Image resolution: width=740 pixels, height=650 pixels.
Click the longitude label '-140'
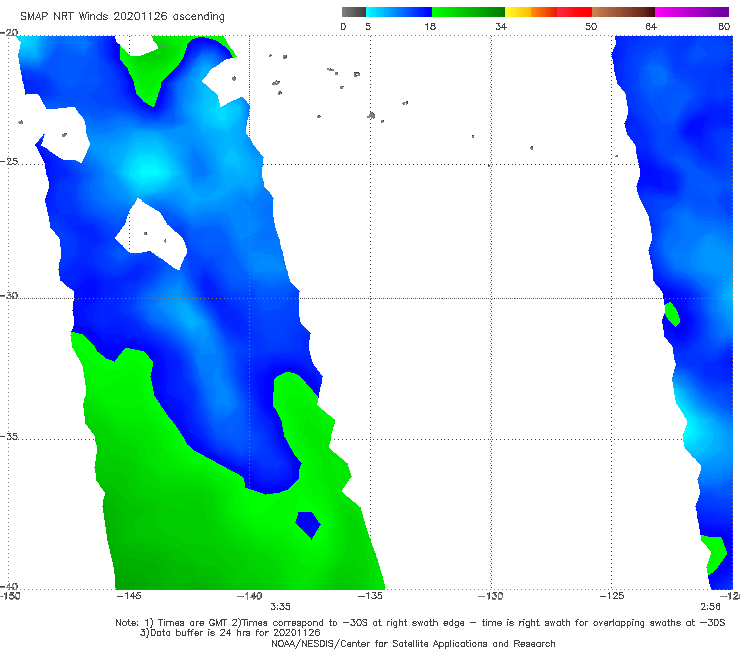tap(250, 596)
